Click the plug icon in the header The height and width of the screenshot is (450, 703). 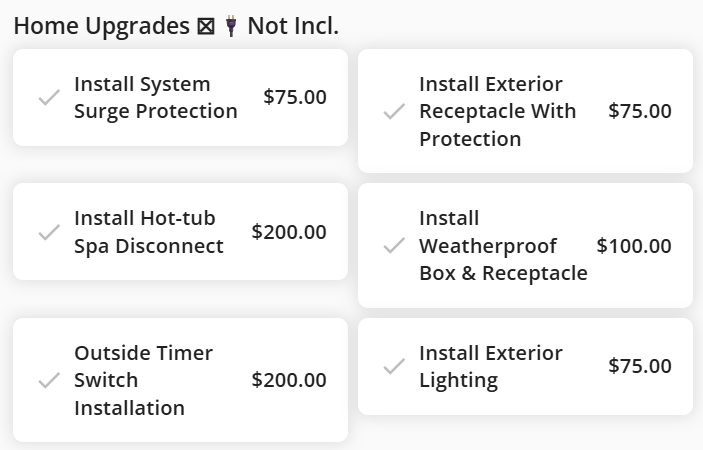pos(231,26)
